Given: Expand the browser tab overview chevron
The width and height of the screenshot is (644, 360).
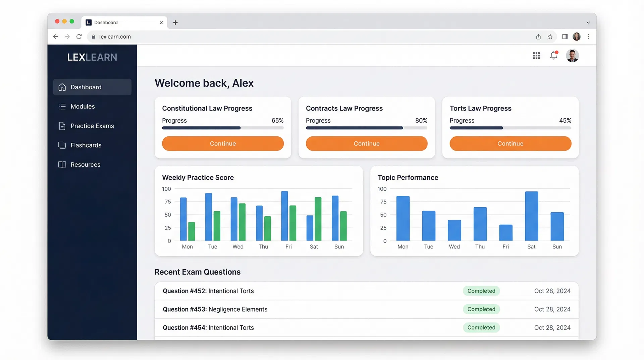Looking at the screenshot, I should (x=588, y=22).
